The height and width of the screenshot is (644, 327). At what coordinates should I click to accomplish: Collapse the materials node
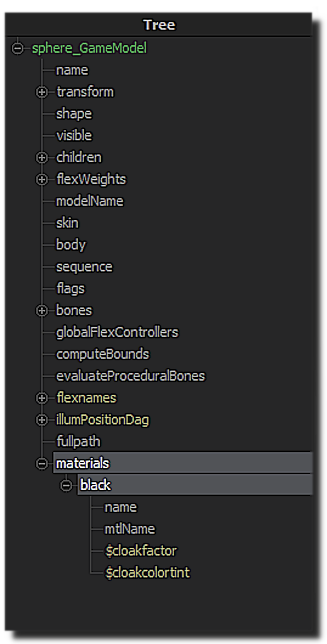click(42, 463)
